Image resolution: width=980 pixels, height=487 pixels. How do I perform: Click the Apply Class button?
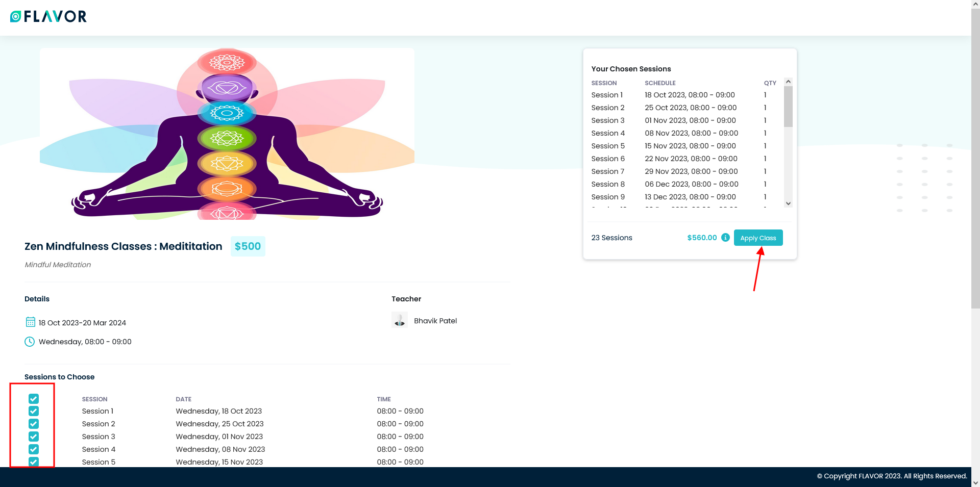[x=758, y=238]
